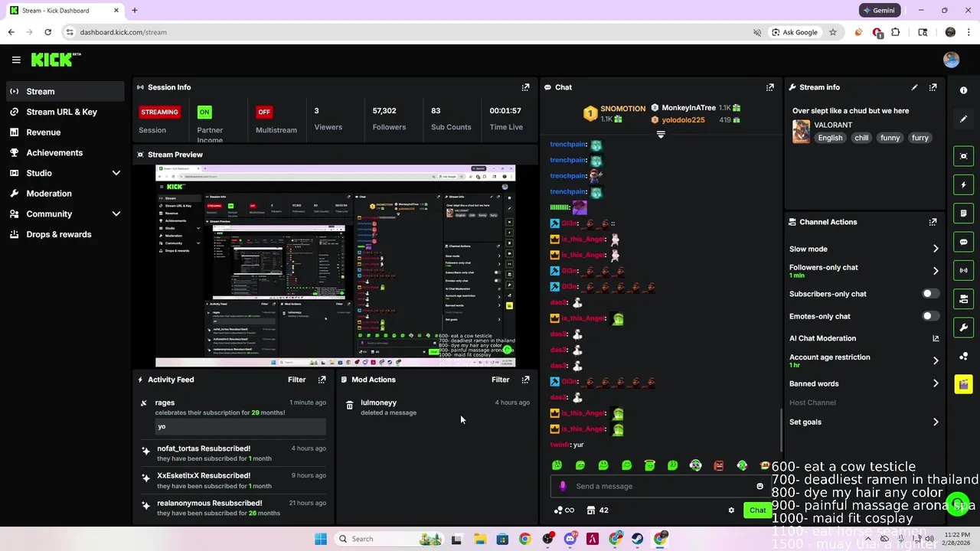Pop out the Channel Actions panel
Screen dimensions: 980x551
[x=933, y=222]
